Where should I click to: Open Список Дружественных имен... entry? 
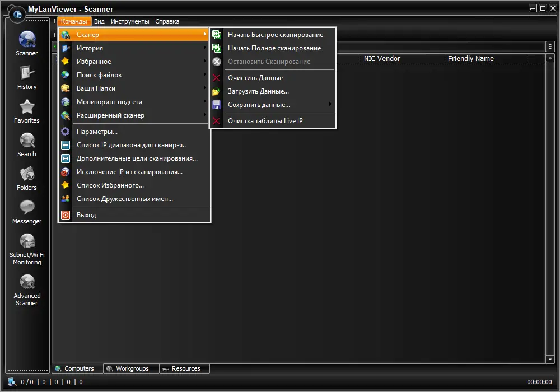(134, 199)
